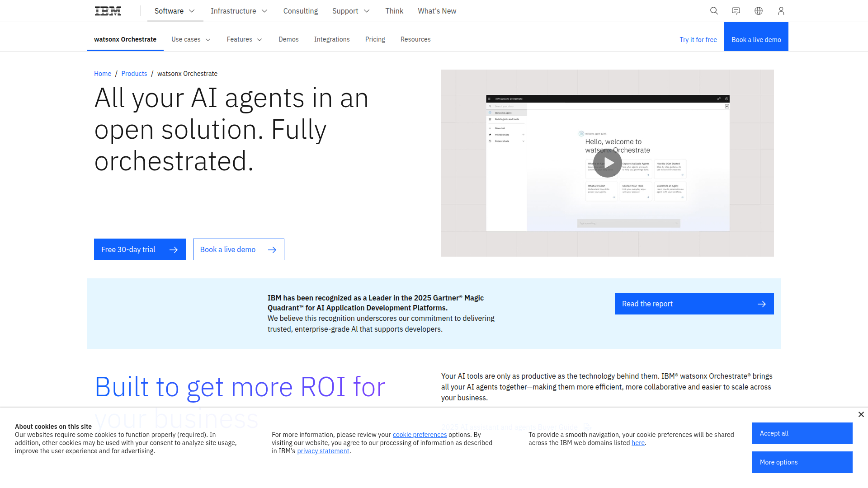Start the Free 30-day trial
The image size is (868, 488).
coord(139,249)
